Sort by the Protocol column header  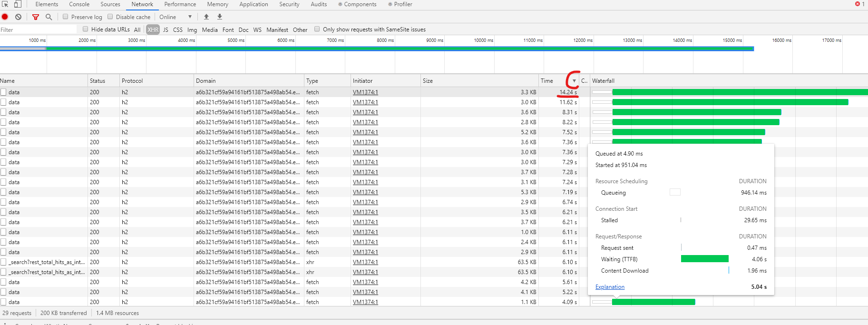156,81
